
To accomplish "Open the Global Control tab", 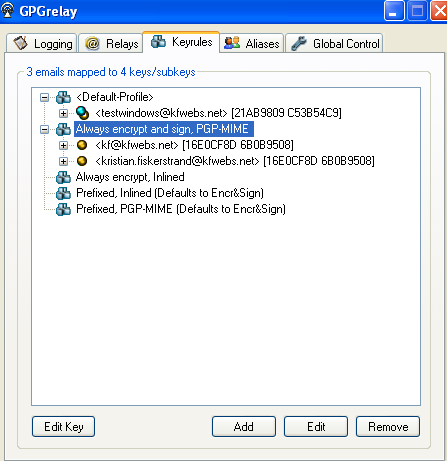I will (334, 43).
